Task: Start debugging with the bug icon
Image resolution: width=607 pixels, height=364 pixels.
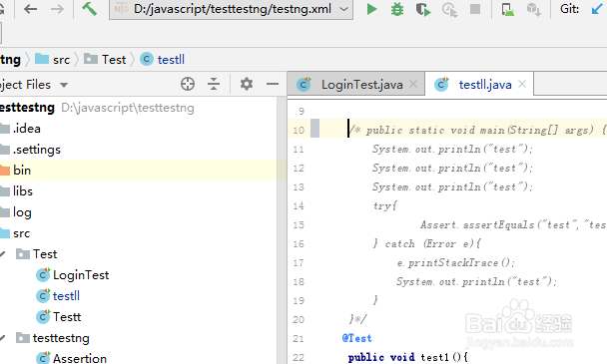Action: coord(397,9)
